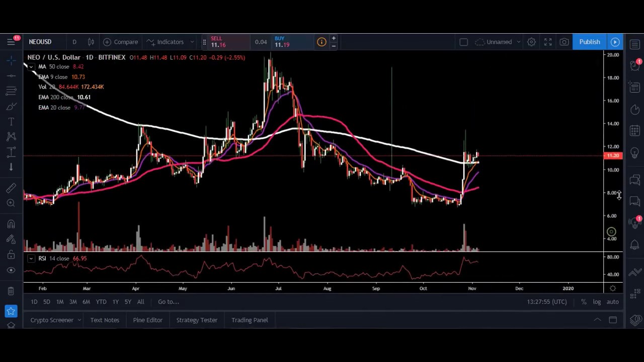Toggle hide all drawing tools eye
Viewport: 644px width, 362px height.
[x=11, y=270]
